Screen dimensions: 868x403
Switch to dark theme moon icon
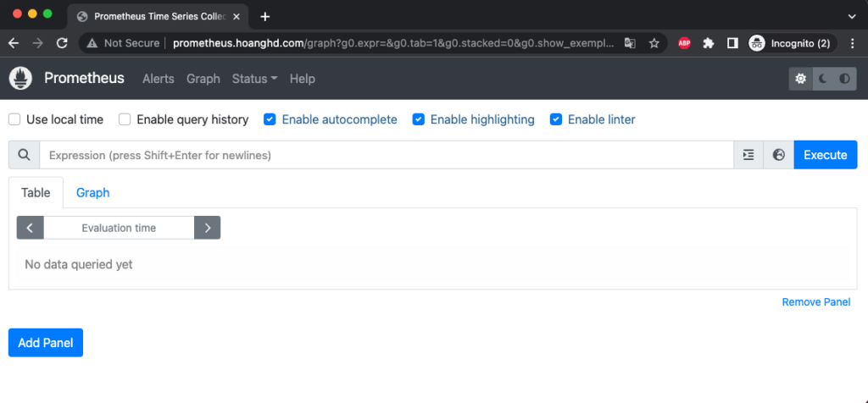pos(823,79)
